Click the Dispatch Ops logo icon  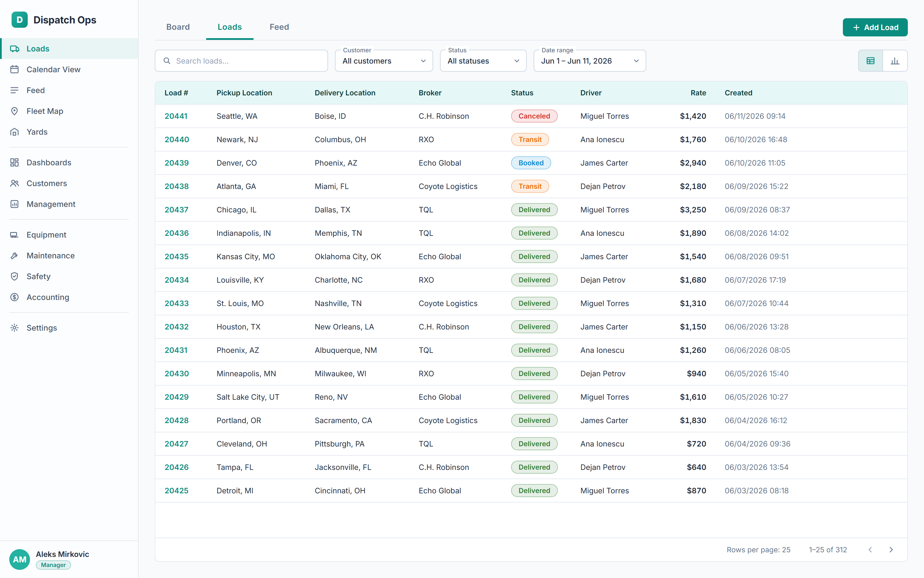click(x=19, y=19)
